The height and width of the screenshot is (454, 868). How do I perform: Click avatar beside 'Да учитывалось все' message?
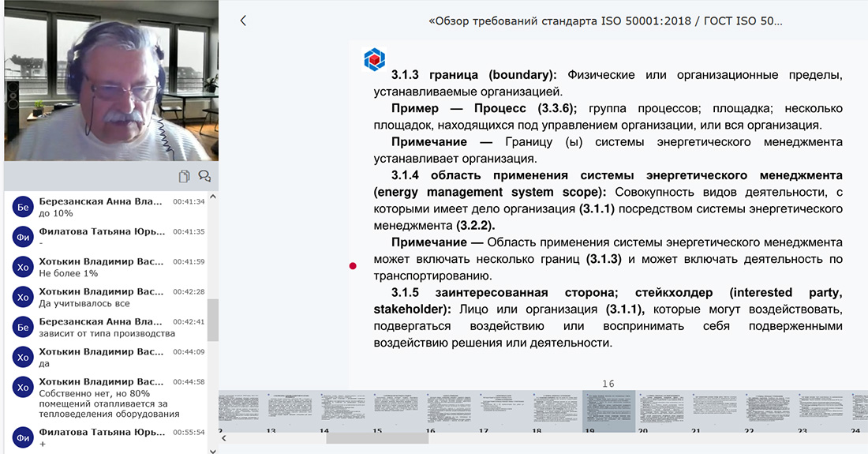tap(23, 297)
